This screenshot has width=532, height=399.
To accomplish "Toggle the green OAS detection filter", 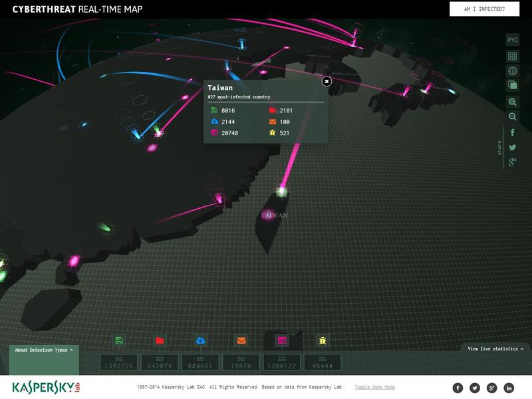I will pyautogui.click(x=119, y=340).
